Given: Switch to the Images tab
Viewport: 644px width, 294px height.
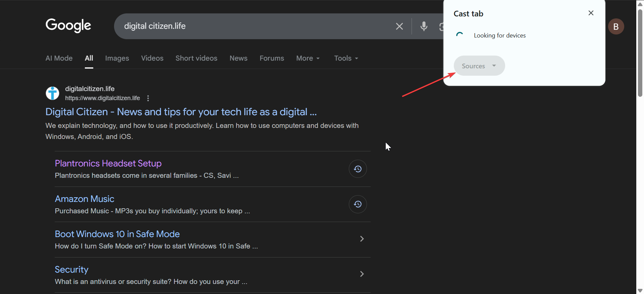Looking at the screenshot, I should [x=117, y=58].
